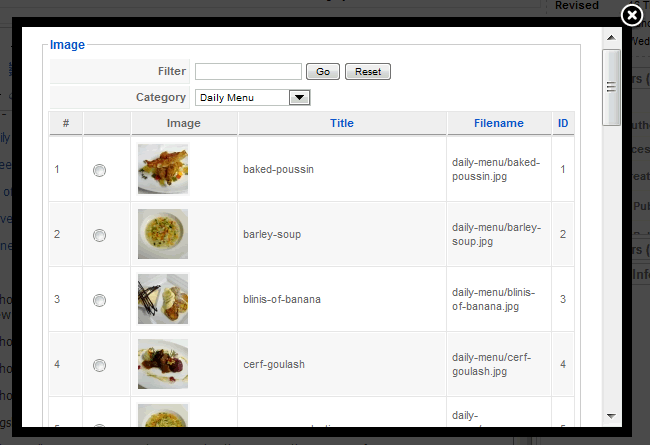Click the 'baked-poussin' title text

[278, 169]
